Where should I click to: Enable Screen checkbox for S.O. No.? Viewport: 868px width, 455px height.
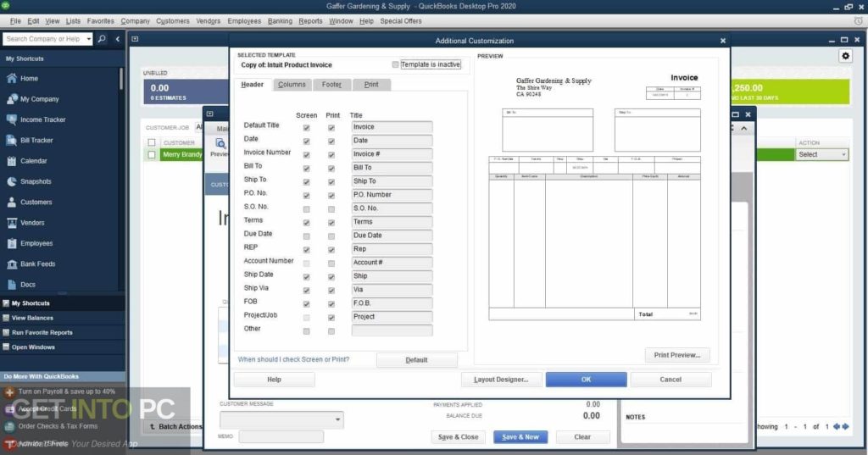click(x=306, y=209)
